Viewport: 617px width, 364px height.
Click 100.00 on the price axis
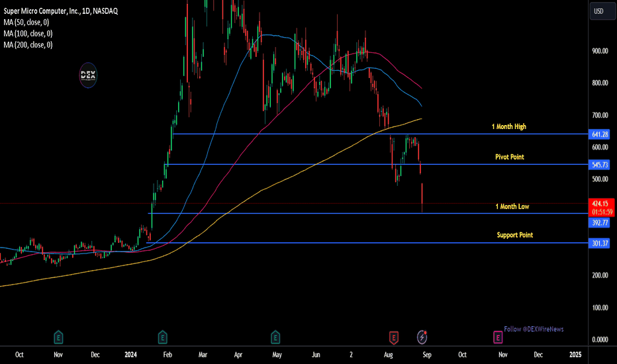tap(600, 308)
